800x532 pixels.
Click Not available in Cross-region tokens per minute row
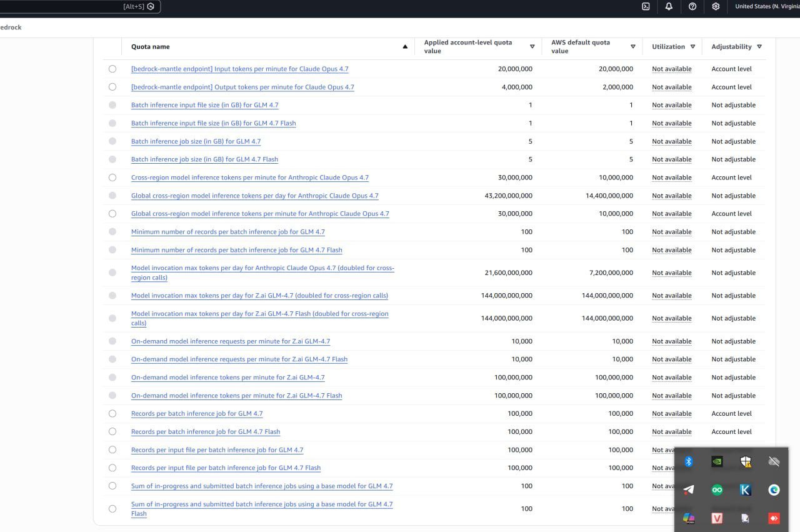672,178
